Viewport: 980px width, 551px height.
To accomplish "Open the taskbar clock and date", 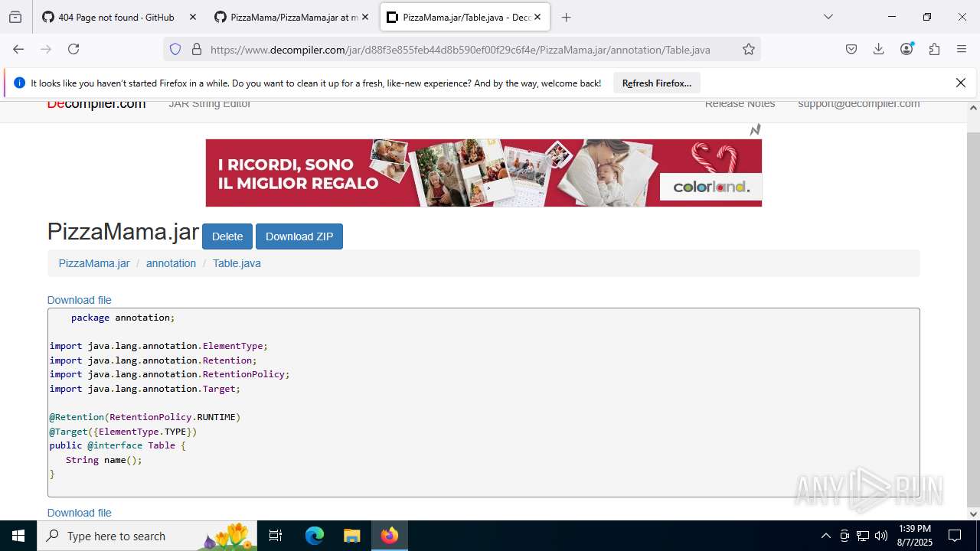I will click(x=915, y=536).
